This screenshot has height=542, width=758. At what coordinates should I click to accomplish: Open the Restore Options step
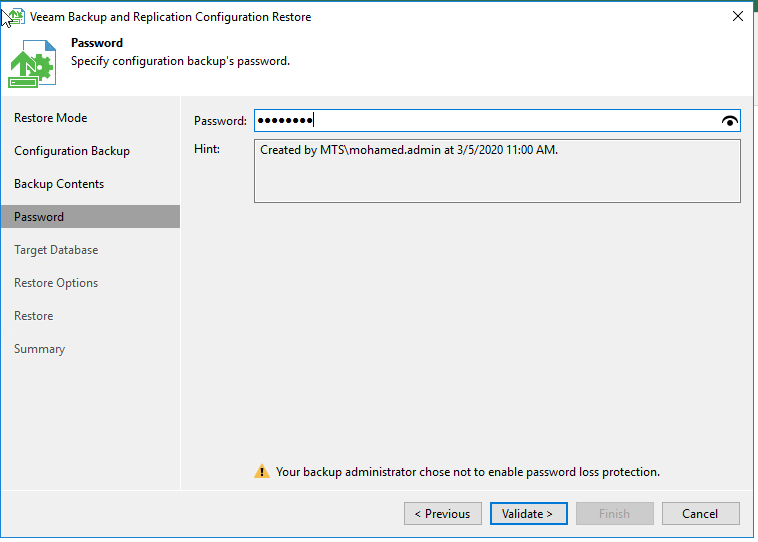tap(56, 283)
